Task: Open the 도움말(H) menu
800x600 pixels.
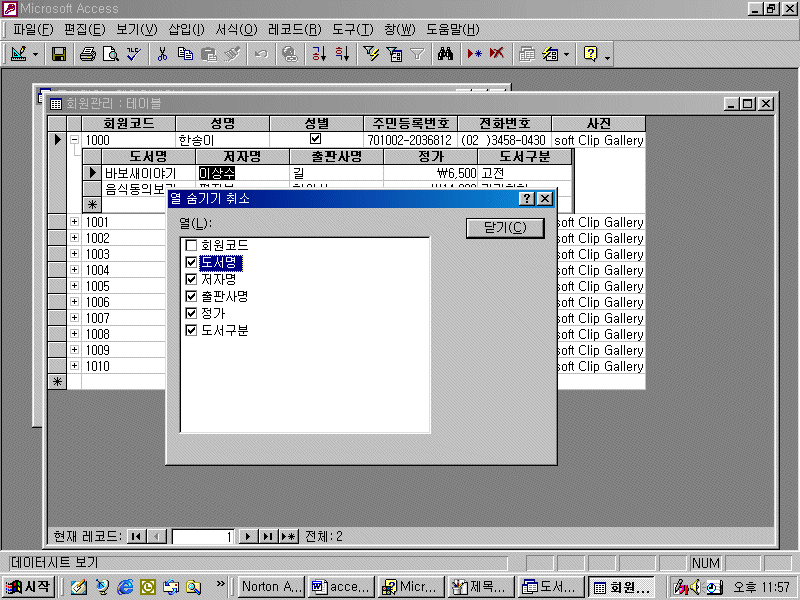Action: (453, 30)
